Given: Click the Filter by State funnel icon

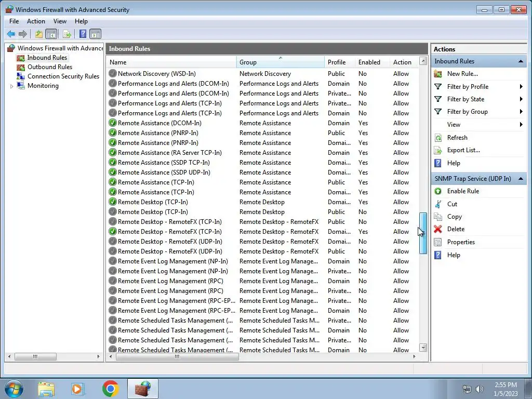Looking at the screenshot, I should [x=438, y=99].
